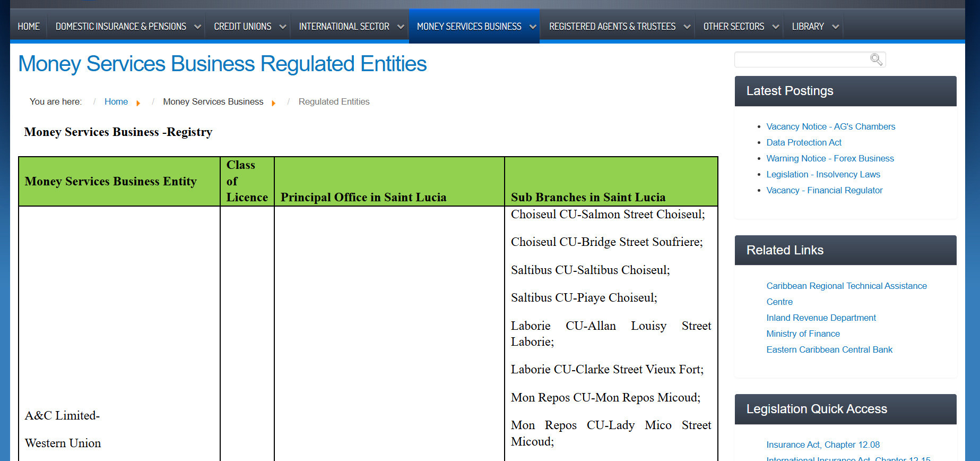Click the Home breadcrumb link
The height and width of the screenshot is (461, 980).
click(x=116, y=101)
